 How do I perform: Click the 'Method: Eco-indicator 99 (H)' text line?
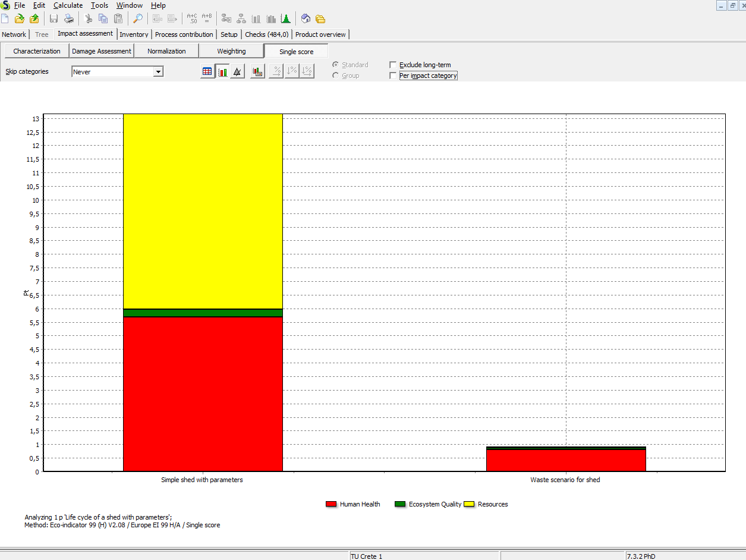coord(122,525)
